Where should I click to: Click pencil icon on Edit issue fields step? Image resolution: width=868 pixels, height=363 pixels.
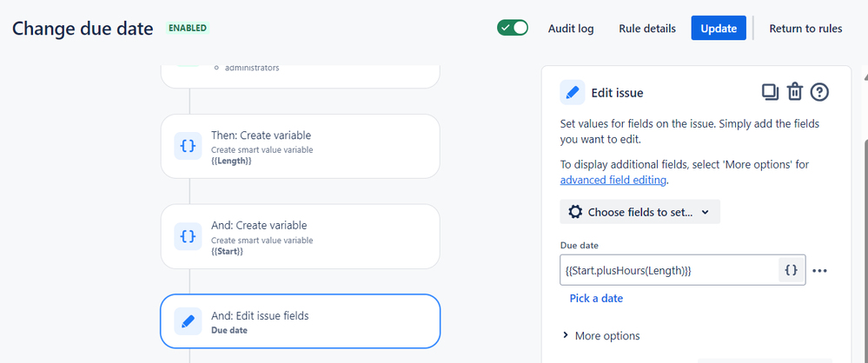click(189, 321)
